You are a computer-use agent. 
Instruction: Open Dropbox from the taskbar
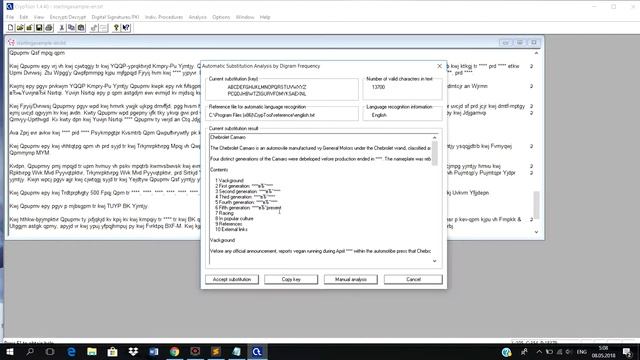click(x=133, y=352)
